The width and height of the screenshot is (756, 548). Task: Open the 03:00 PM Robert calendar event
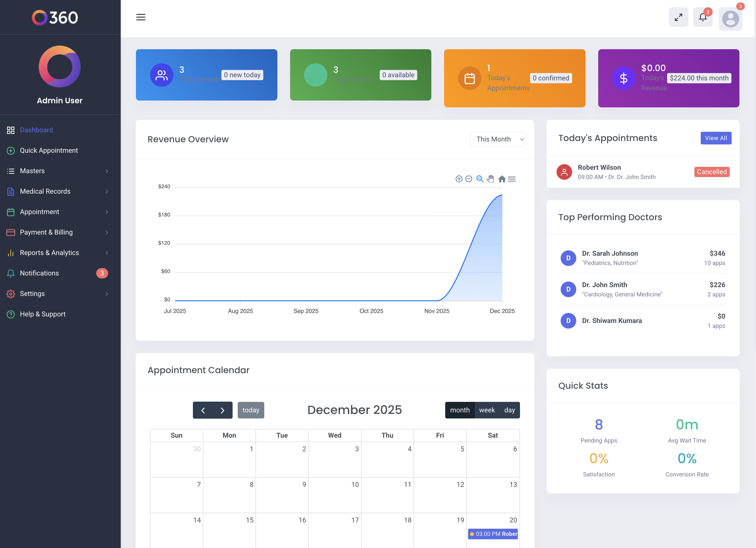(493, 534)
